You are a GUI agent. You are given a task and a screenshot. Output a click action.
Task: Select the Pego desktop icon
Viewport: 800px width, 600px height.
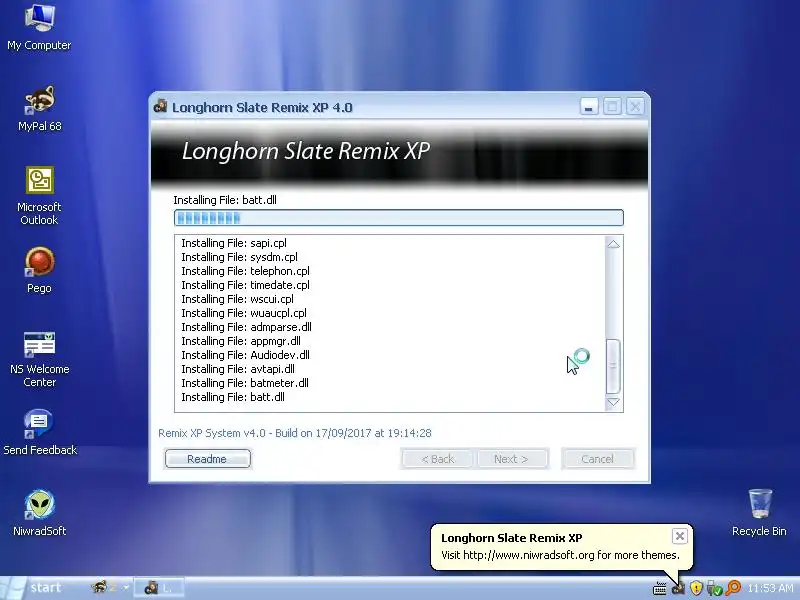[39, 270]
